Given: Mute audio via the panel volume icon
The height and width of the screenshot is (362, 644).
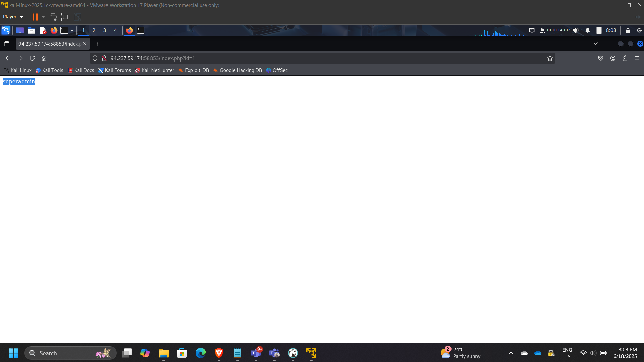Looking at the screenshot, I should tap(576, 30).
